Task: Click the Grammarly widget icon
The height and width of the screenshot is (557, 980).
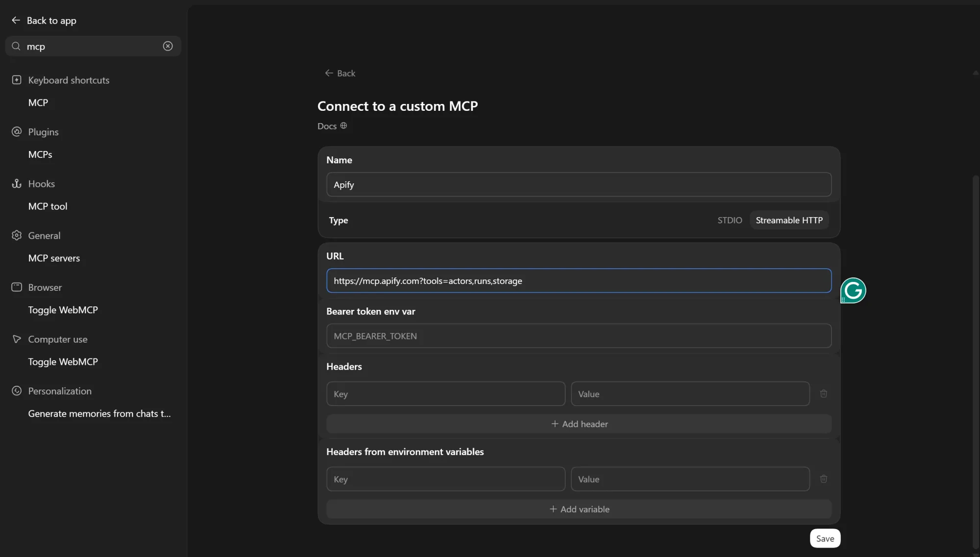Action: coord(853,290)
